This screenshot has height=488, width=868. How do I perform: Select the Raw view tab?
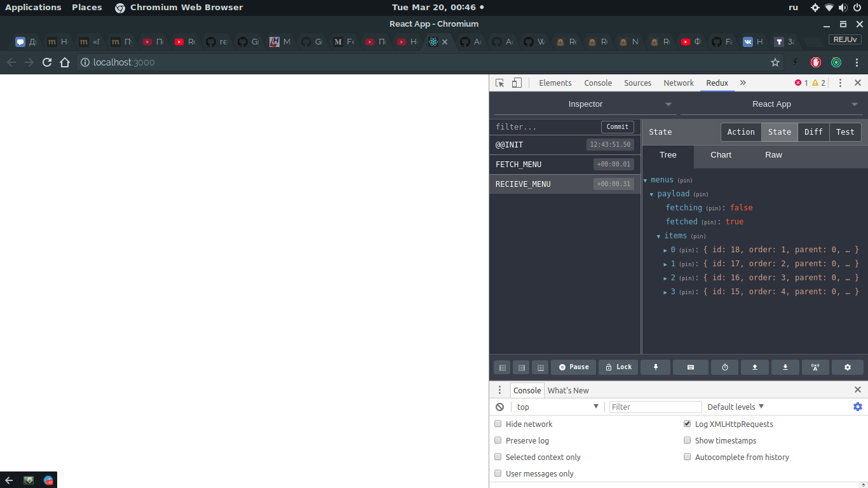coord(773,155)
